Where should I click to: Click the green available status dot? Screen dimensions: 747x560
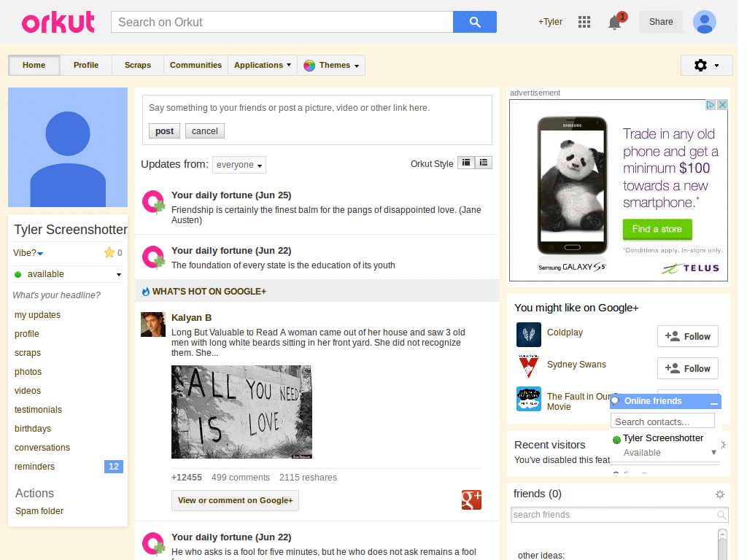tap(18, 274)
